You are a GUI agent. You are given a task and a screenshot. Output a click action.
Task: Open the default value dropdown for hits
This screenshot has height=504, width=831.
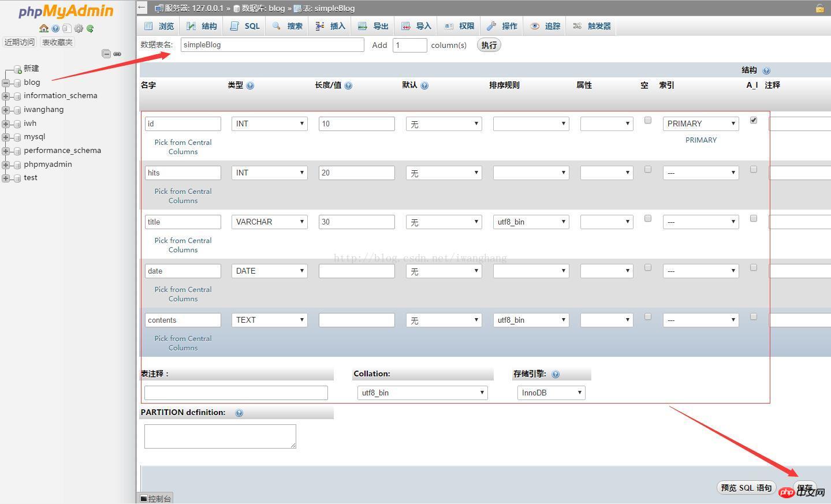[444, 173]
